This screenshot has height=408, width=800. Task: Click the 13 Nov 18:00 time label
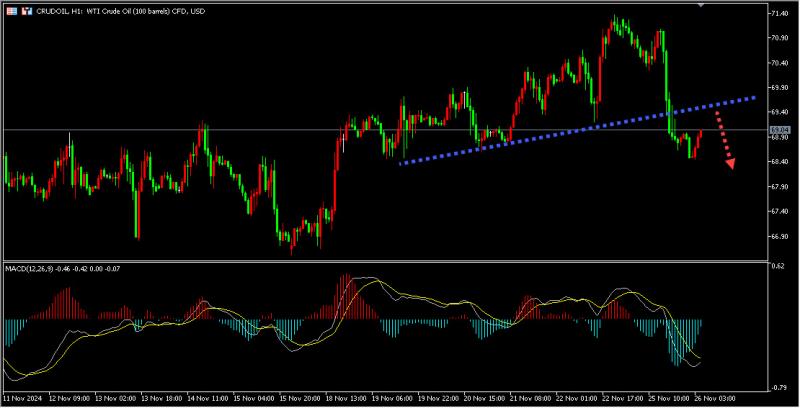(x=162, y=398)
